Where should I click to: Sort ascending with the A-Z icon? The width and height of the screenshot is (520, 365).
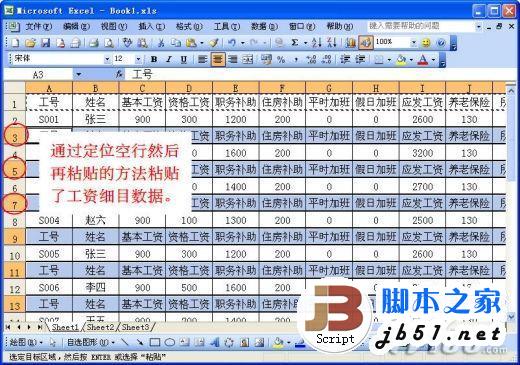(x=316, y=43)
